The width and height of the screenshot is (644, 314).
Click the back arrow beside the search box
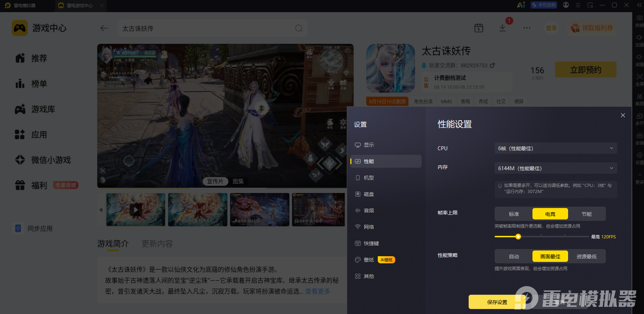click(104, 28)
